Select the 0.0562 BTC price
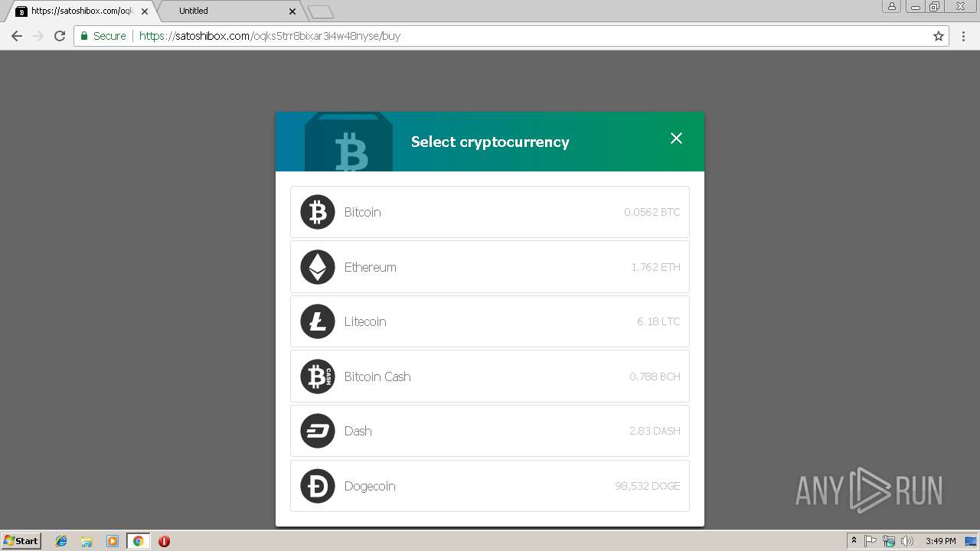980x551 pixels. (652, 212)
